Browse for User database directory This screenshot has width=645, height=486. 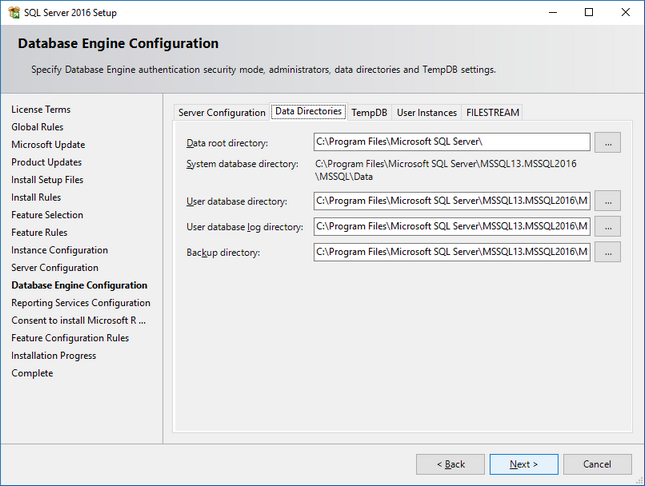tap(608, 201)
